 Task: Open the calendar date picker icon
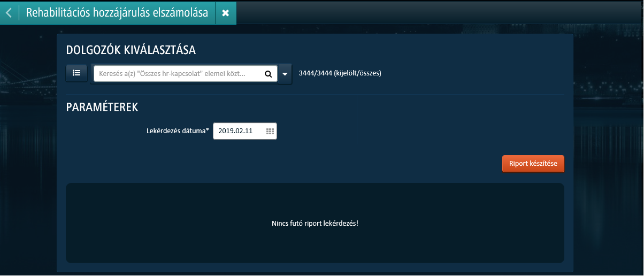[x=270, y=131]
